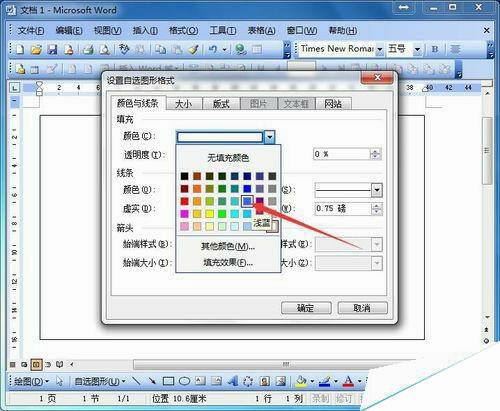This screenshot has height=411, width=500.
Task: Open the Fill Color dropdown arrow on drawing toolbar
Action: click(312, 381)
